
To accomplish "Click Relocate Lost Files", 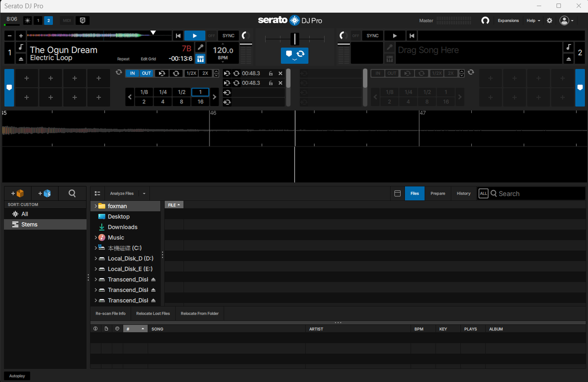I will [153, 314].
